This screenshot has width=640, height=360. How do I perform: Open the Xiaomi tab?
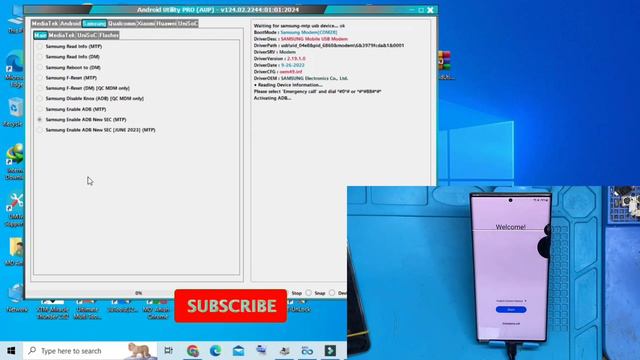click(146, 24)
